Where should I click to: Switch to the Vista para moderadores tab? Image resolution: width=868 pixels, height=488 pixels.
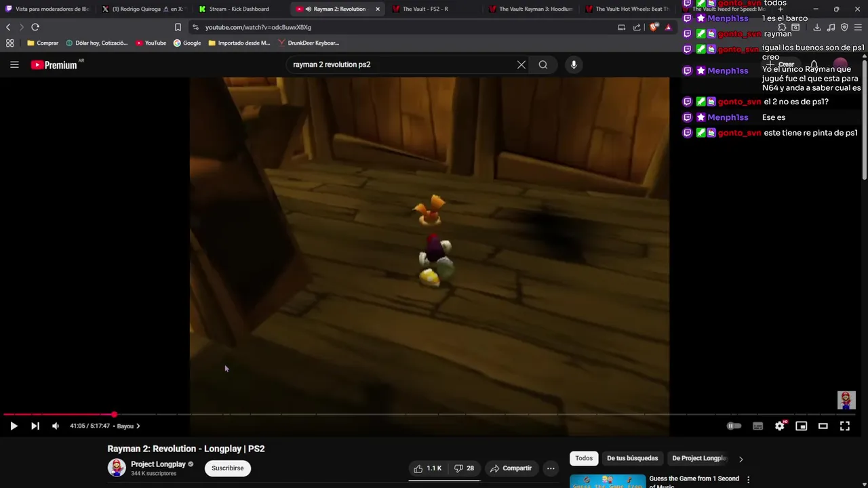point(47,9)
